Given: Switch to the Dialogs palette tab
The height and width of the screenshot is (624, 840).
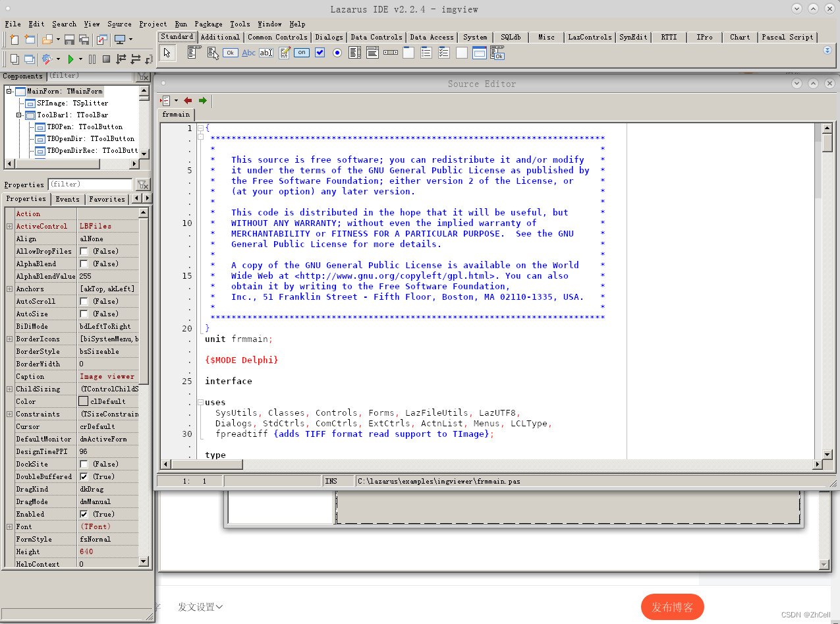Looking at the screenshot, I should tap(329, 37).
